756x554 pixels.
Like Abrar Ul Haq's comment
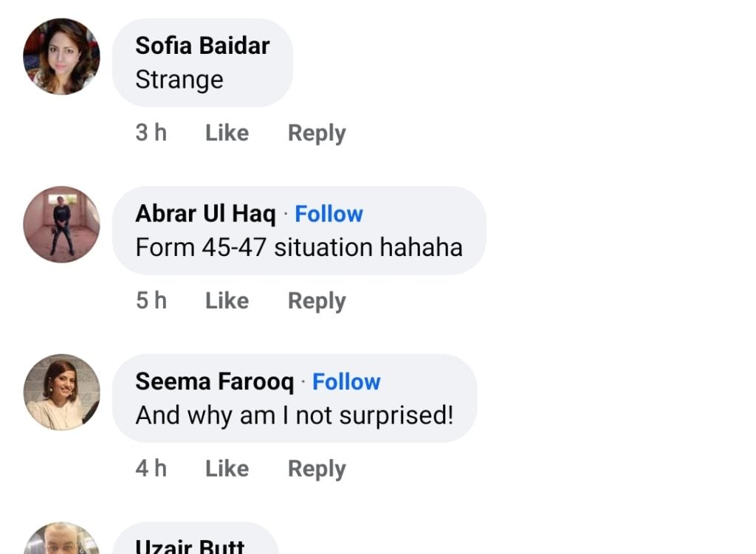[227, 301]
